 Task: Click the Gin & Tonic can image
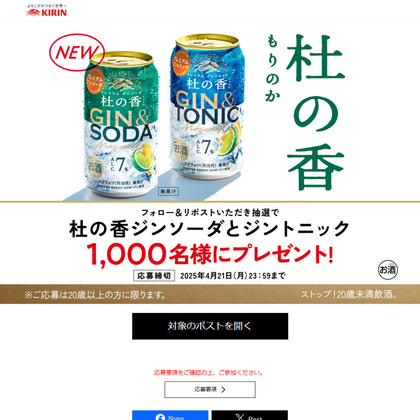point(208,107)
